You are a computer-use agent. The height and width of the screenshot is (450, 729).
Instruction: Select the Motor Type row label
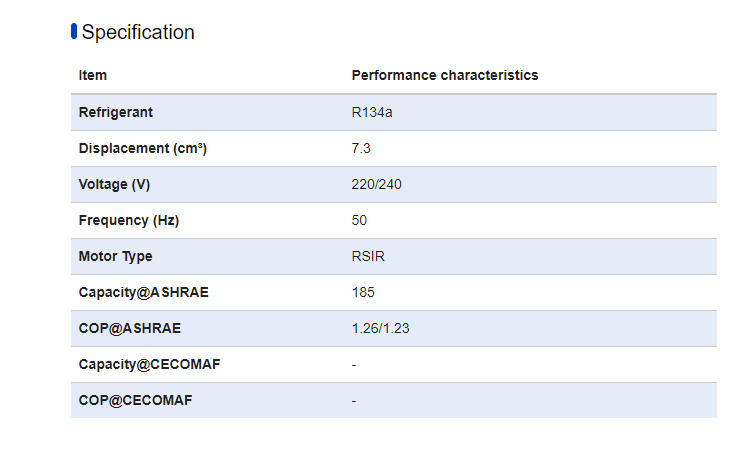click(x=116, y=256)
